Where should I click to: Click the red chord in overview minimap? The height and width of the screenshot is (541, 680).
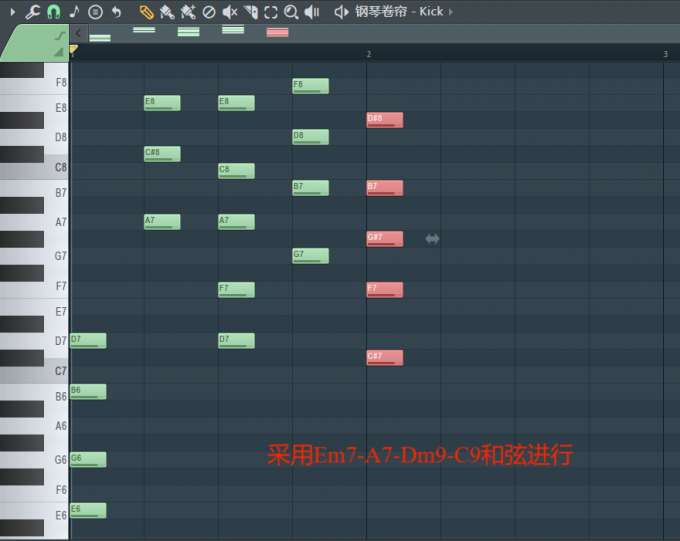pyautogui.click(x=278, y=32)
